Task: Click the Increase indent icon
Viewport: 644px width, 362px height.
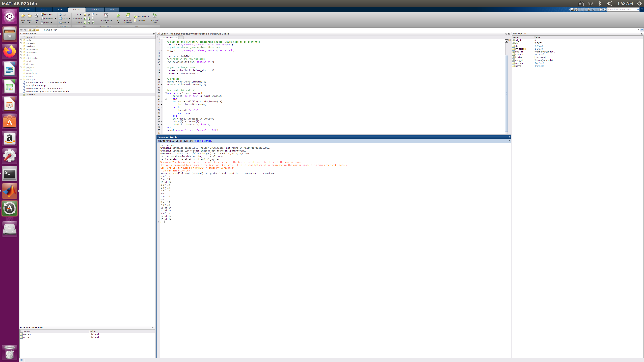Action: (89, 23)
